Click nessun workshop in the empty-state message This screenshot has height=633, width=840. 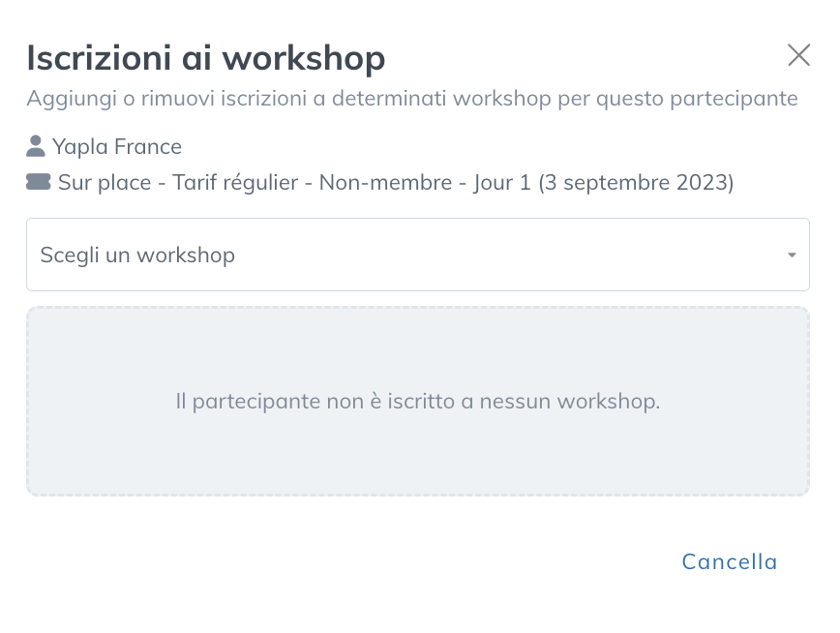(570, 402)
